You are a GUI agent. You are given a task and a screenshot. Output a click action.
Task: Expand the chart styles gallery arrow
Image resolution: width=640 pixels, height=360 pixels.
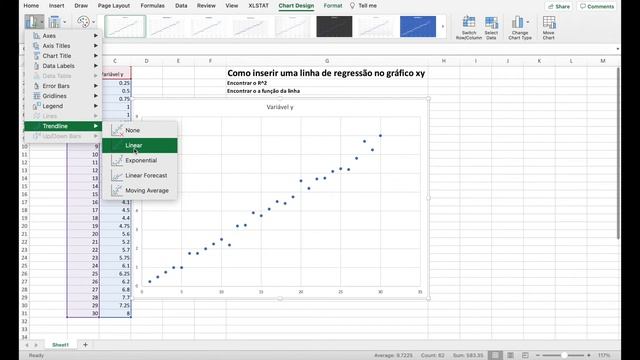(443, 27)
